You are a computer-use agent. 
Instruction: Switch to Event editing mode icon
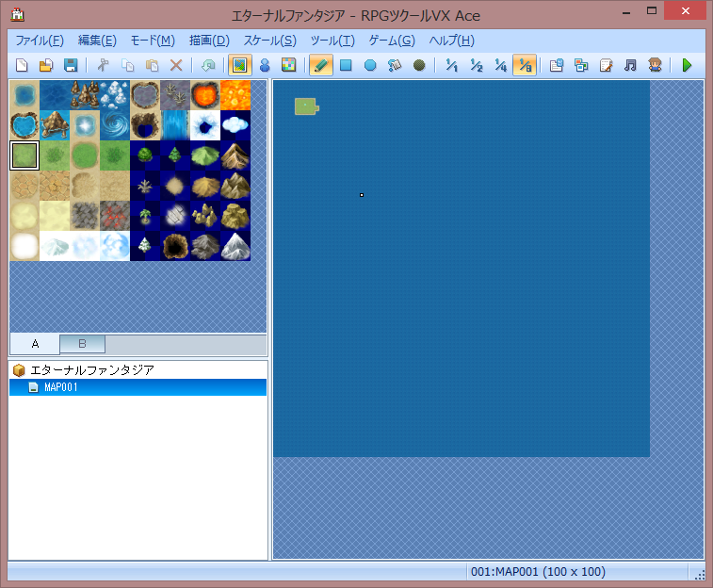265,65
